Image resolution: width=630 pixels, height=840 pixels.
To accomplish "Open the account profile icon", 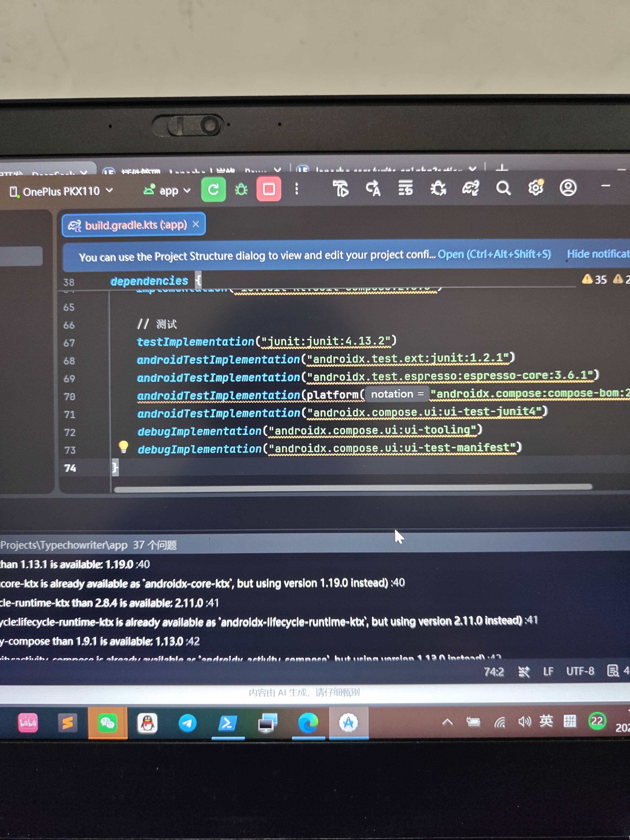I will (x=568, y=188).
